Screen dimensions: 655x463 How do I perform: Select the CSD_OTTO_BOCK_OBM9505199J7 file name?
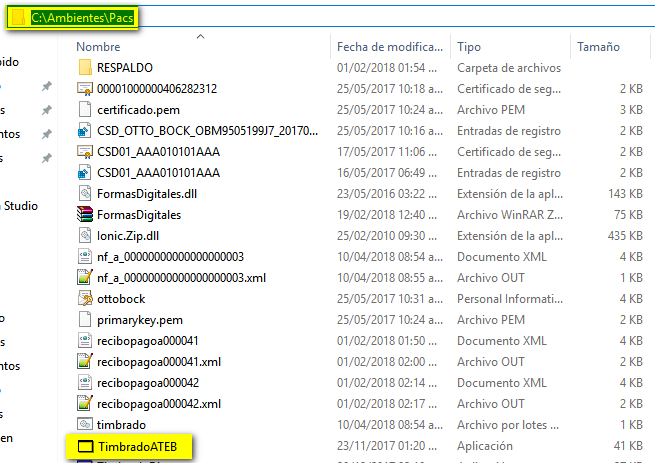[208, 131]
